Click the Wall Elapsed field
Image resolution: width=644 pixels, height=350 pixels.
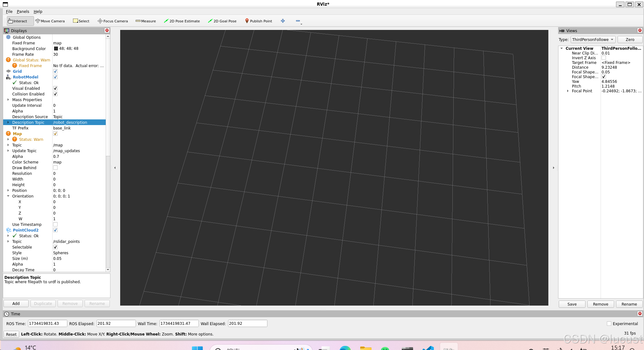coord(248,323)
